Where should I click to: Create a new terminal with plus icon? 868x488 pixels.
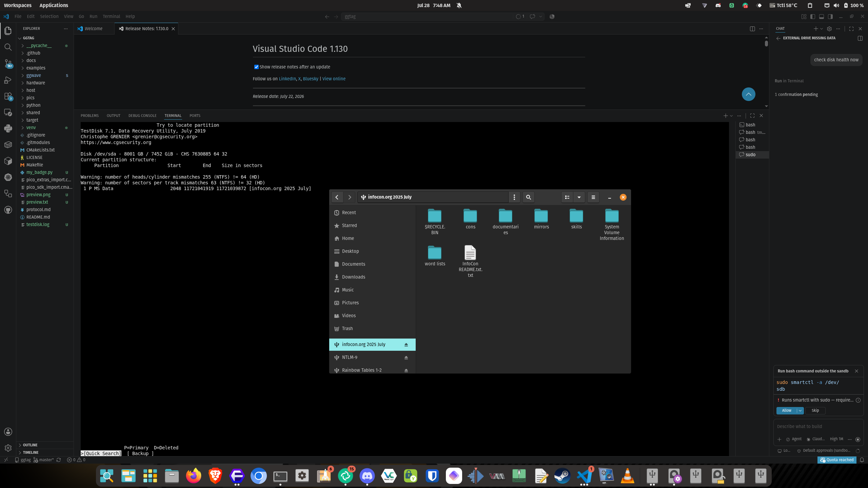(726, 116)
